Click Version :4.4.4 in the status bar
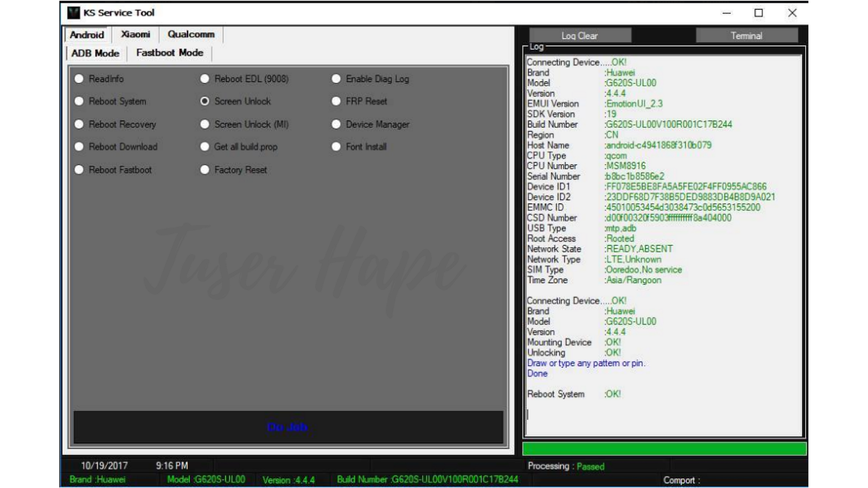 point(289,480)
